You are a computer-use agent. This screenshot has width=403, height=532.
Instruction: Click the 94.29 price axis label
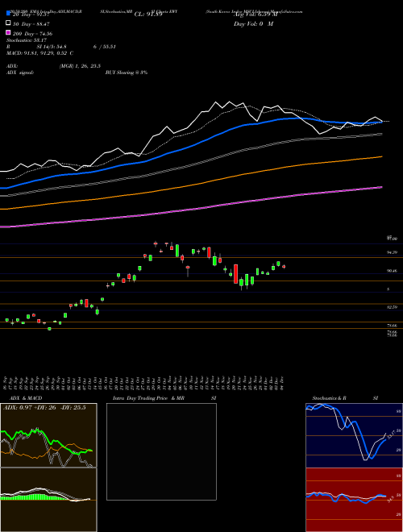392,252
